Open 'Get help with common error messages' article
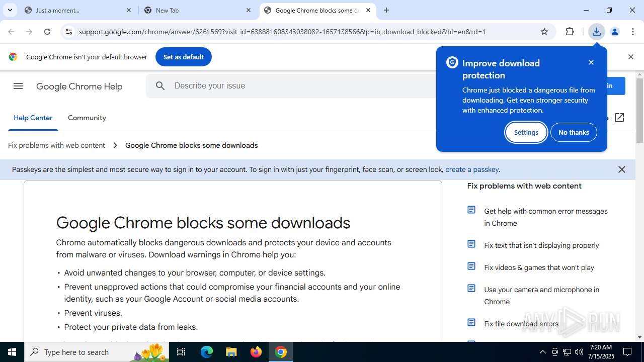The height and width of the screenshot is (362, 644). [546, 217]
